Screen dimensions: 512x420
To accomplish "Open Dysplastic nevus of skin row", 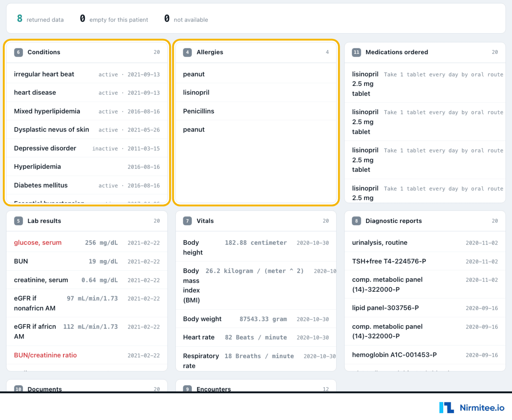I will click(87, 129).
